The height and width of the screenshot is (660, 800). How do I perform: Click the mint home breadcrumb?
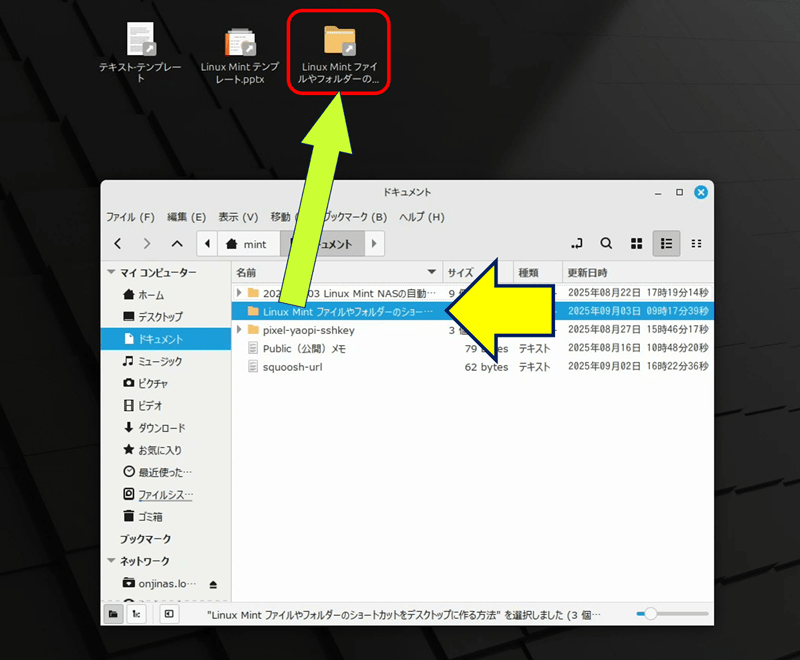point(248,244)
